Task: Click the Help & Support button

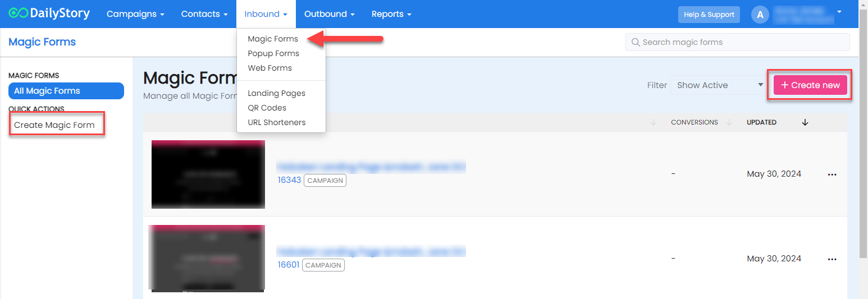Action: (709, 15)
